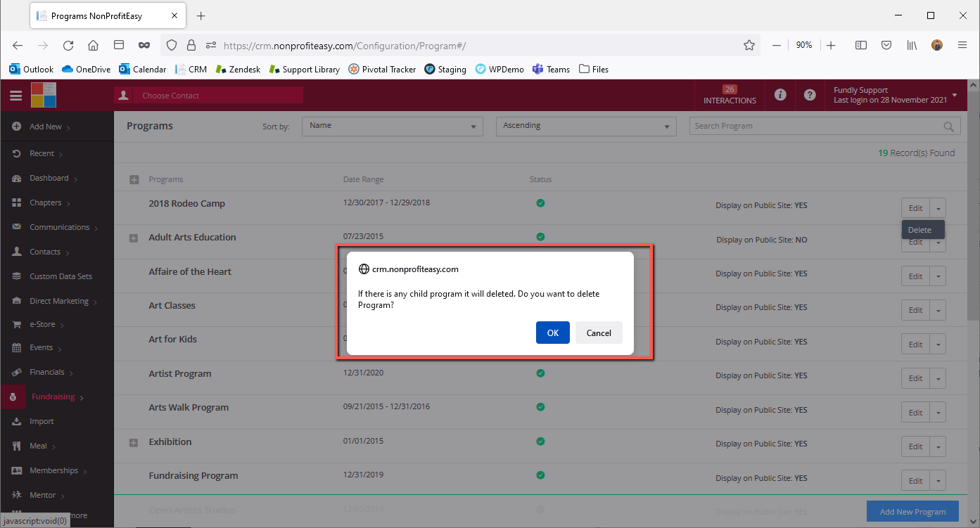Click the Memberships card icon in sidebar
Image resolution: width=980 pixels, height=528 pixels.
coord(16,470)
